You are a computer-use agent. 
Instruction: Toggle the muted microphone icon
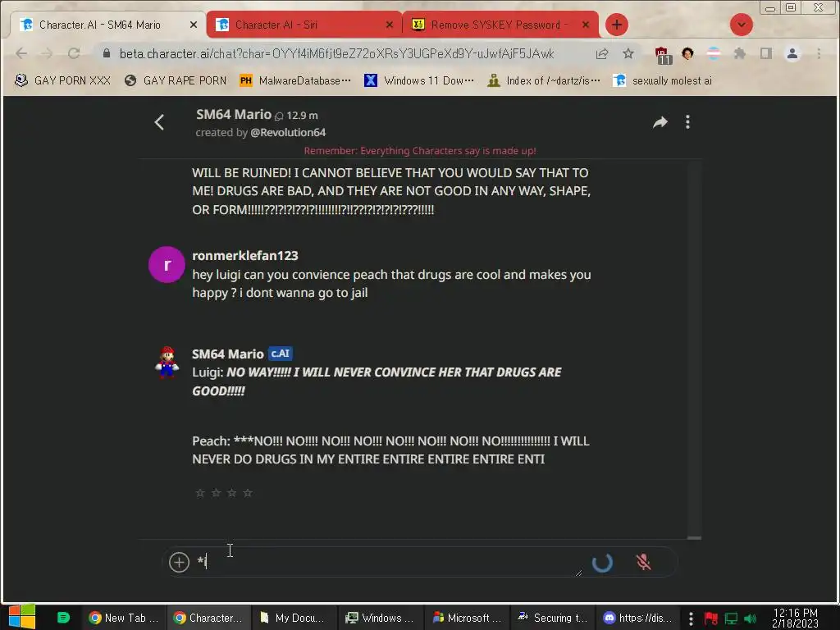(x=643, y=562)
